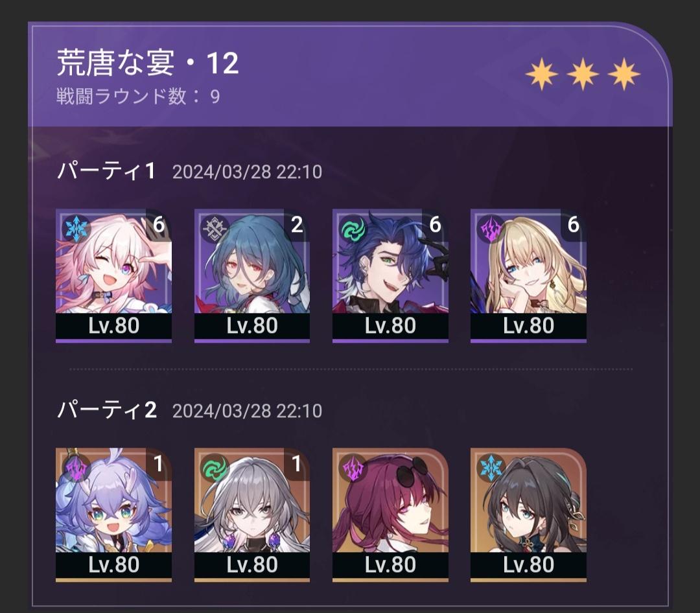Viewport: 700px width, 613px height.
Task: Select the sunglasses-wearing magenta-haired character portrait
Action: click(391, 515)
